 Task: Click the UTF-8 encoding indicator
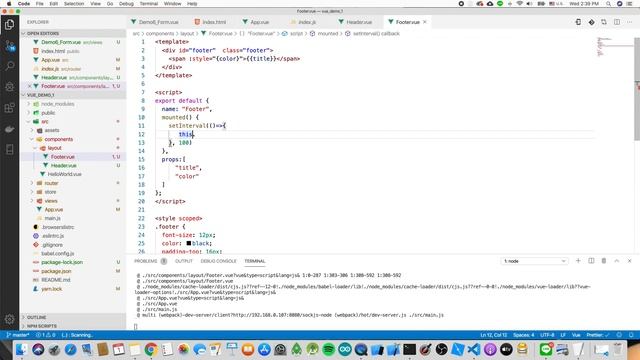click(x=547, y=335)
